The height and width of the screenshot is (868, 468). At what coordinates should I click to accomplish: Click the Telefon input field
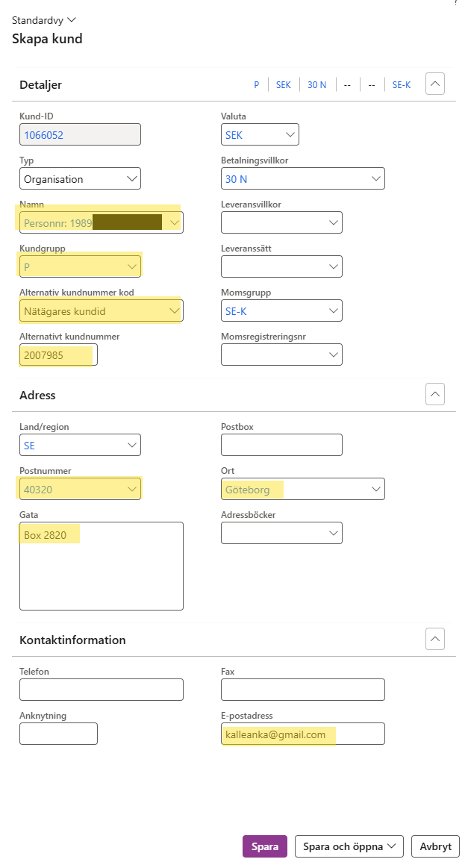coord(101,690)
